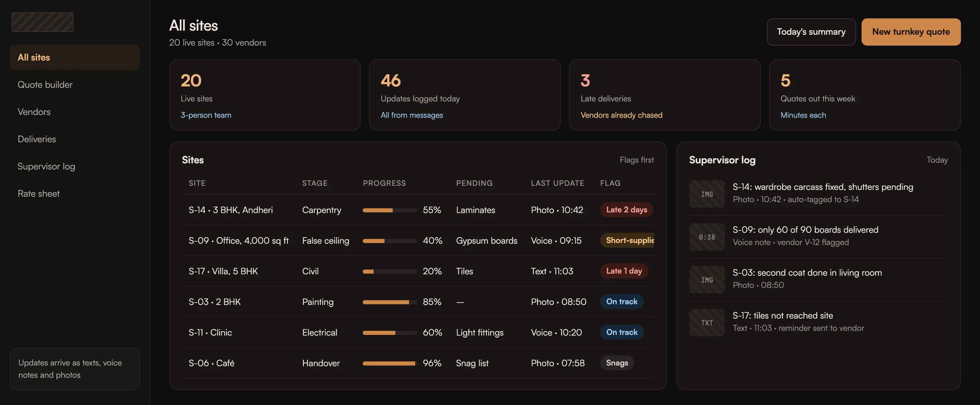Go to Quote builder in sidebar
The width and height of the screenshot is (980, 405).
pos(75,84)
